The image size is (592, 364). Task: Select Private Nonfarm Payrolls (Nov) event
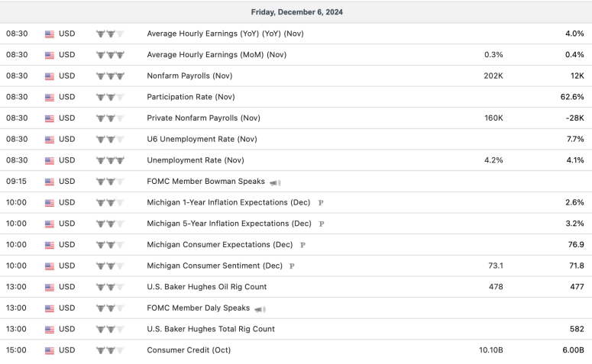point(203,118)
